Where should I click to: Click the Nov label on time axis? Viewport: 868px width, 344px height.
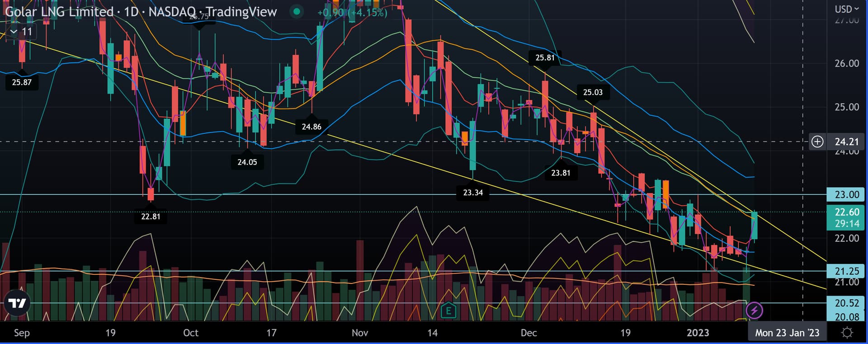[x=360, y=333]
